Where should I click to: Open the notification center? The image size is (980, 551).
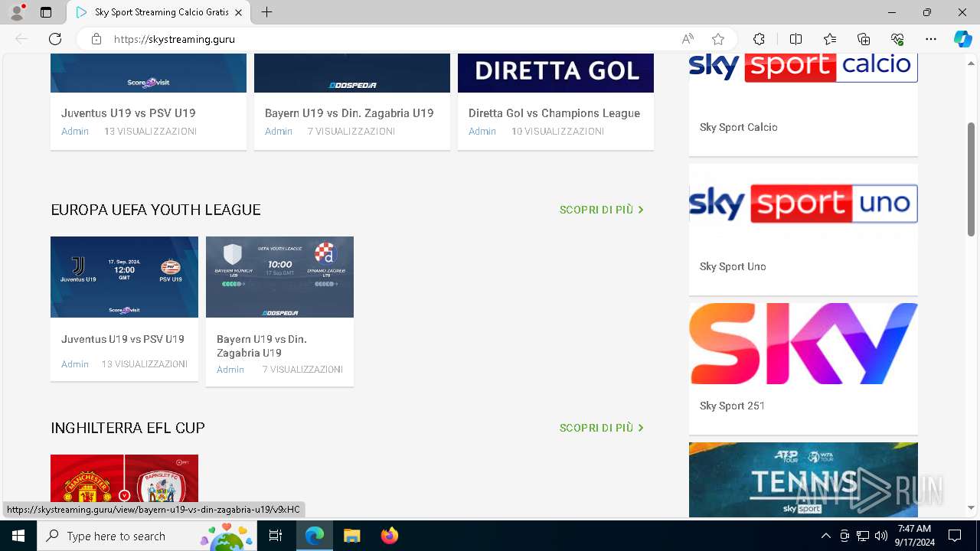pyautogui.click(x=955, y=536)
